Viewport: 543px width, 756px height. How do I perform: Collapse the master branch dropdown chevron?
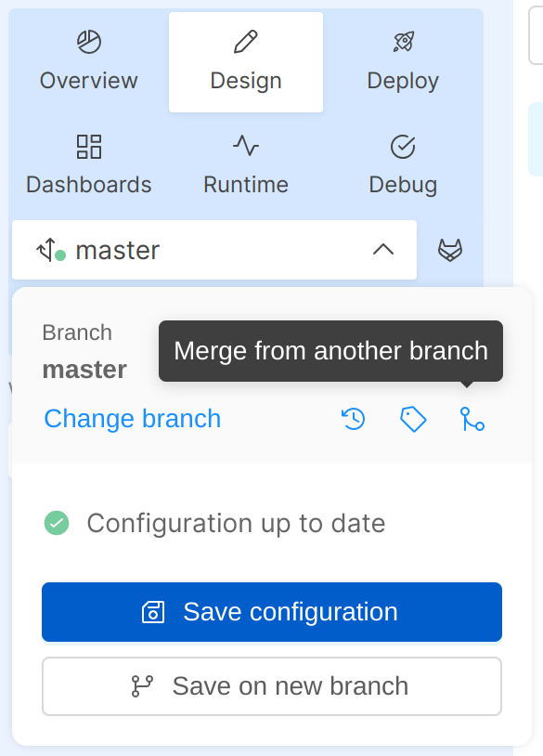click(383, 249)
